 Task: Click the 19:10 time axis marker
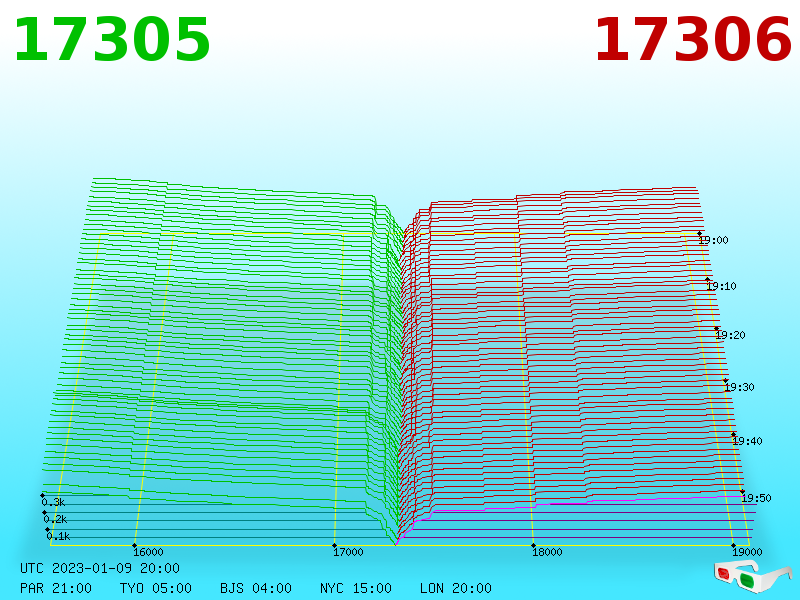tap(721, 286)
